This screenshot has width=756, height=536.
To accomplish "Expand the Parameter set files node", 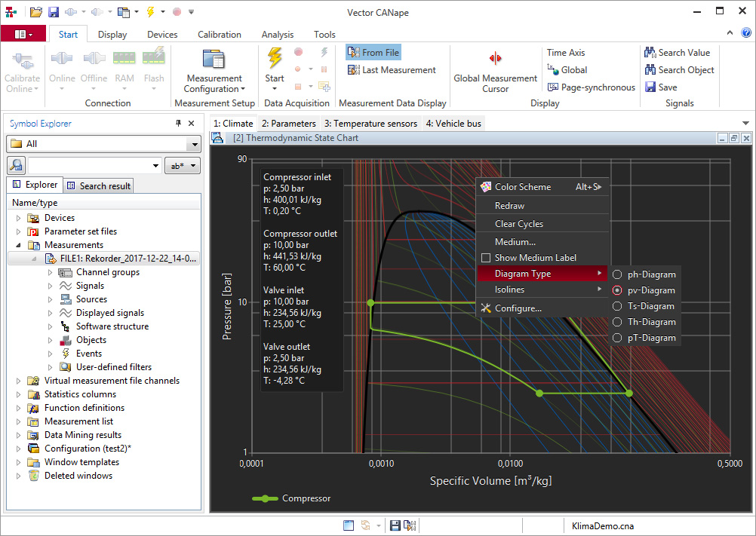I will 18,231.
